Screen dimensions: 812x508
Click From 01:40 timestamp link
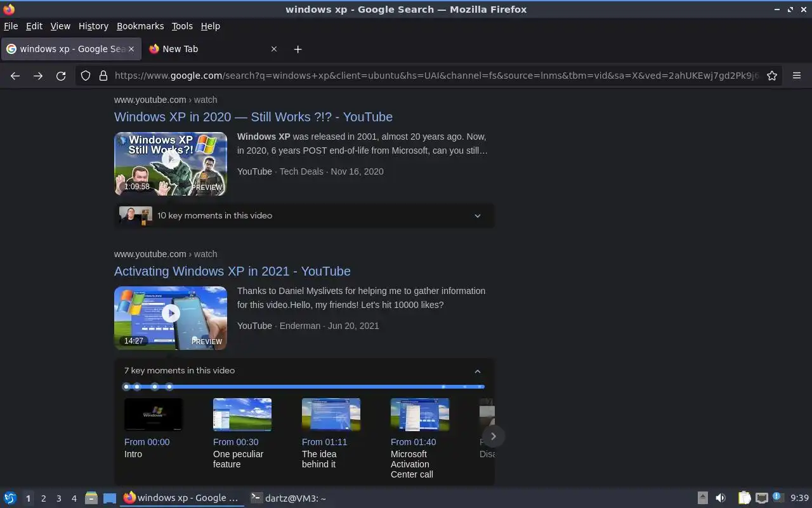413,442
